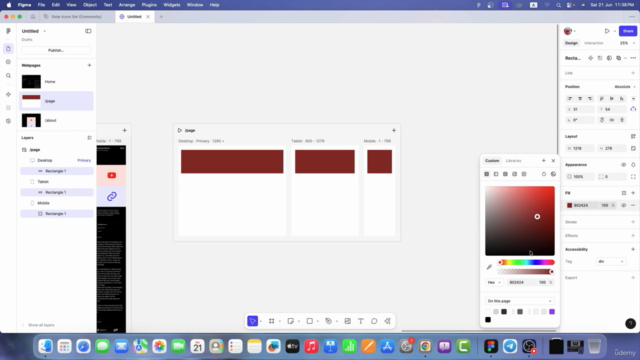Pick the purple swatch in page colors
640x360 pixels.
pos(552,312)
